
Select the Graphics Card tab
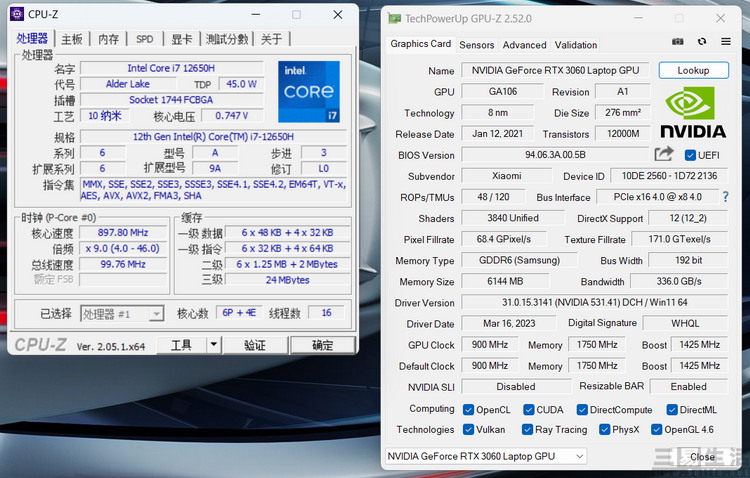(x=420, y=44)
